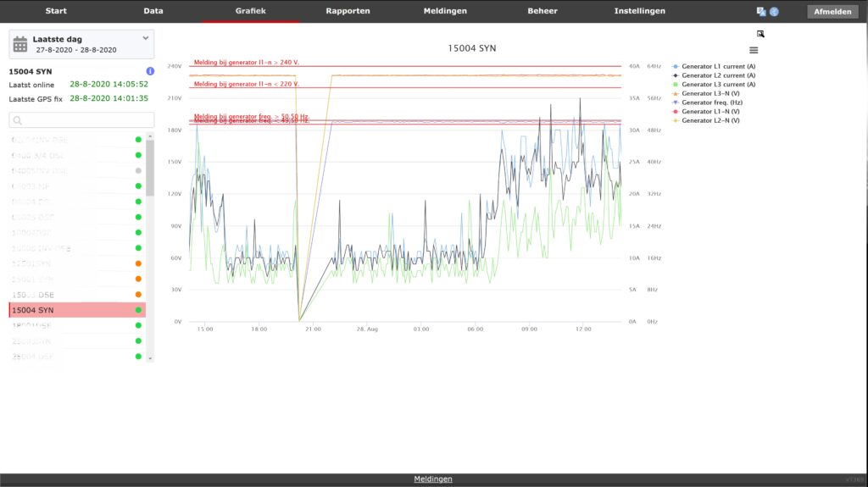Click the chart zoom magnifier icon
The image size is (868, 487).
point(760,34)
